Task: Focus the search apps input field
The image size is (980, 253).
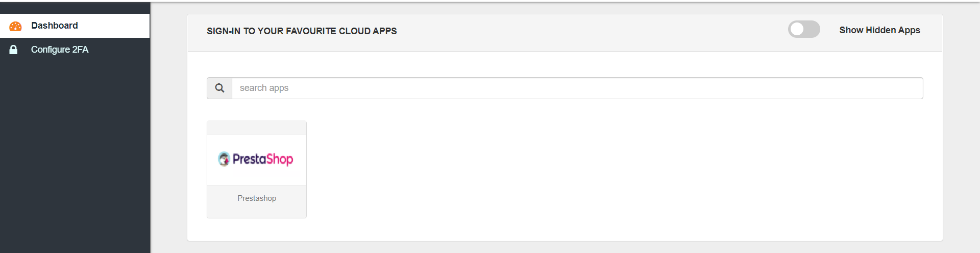Action: click(577, 88)
